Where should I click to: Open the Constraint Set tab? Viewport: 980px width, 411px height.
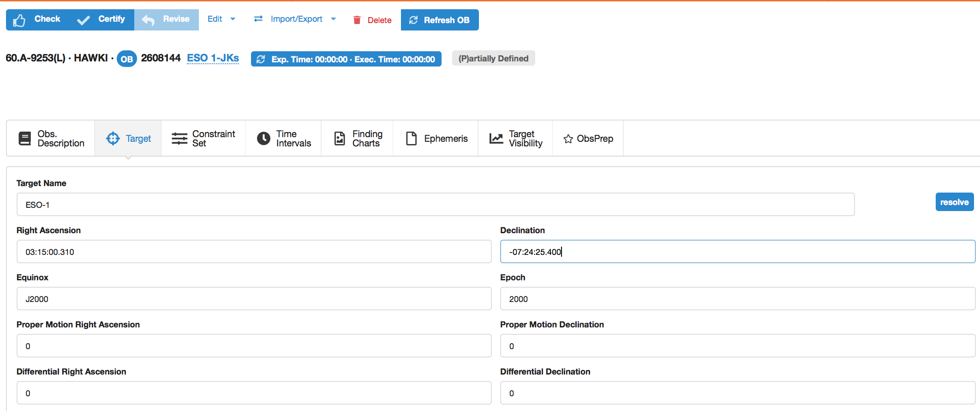point(203,139)
